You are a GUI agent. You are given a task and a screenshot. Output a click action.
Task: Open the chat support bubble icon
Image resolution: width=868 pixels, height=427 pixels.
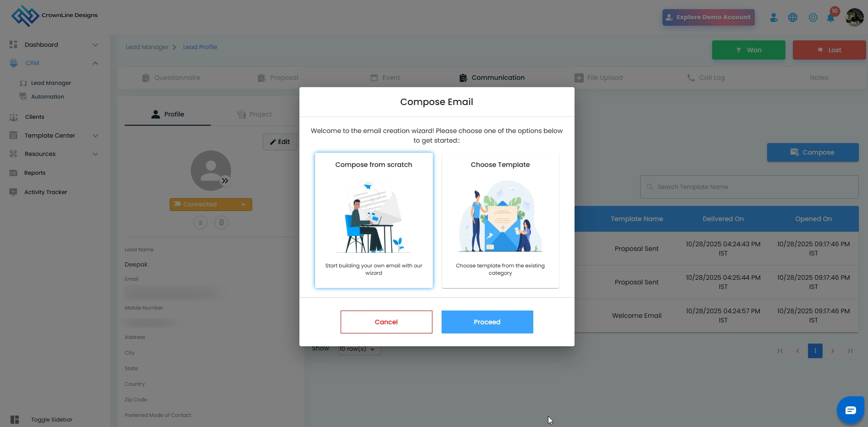[x=851, y=410]
